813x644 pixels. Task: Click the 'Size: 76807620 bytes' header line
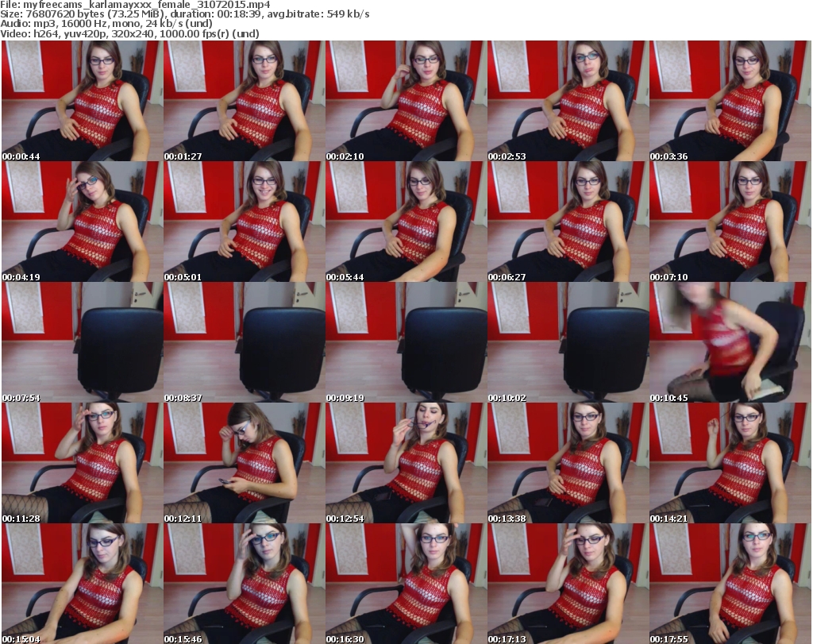(x=184, y=14)
